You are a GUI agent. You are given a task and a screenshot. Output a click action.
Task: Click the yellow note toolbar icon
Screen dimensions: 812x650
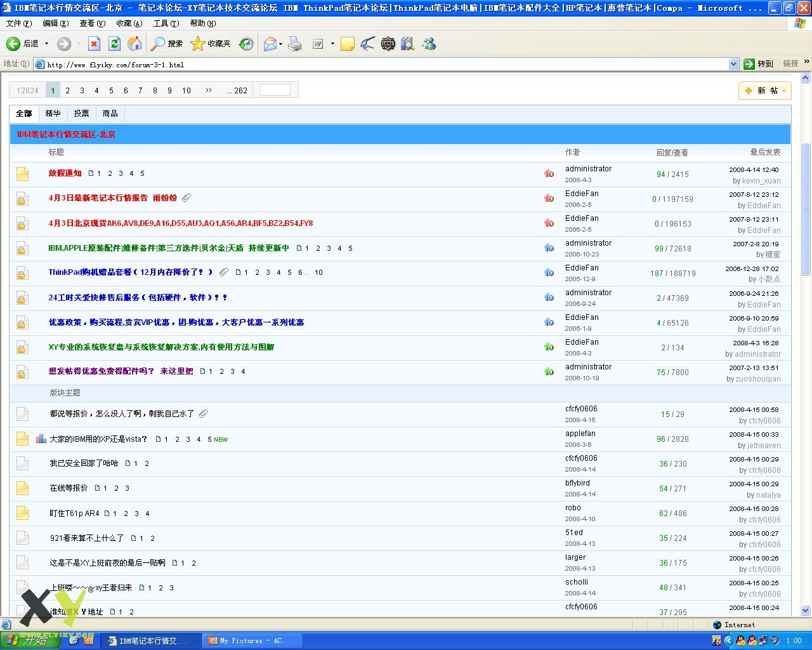click(348, 44)
